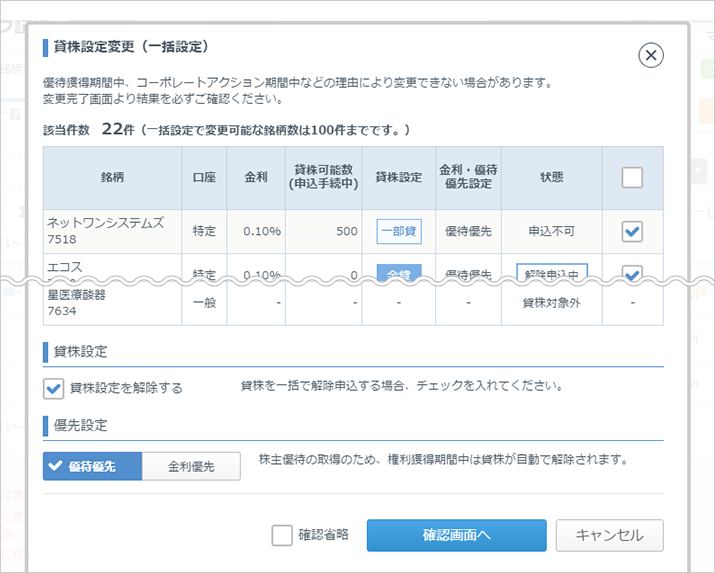Click the 申込不可 status cell
This screenshot has height=573, width=715.
click(x=551, y=232)
